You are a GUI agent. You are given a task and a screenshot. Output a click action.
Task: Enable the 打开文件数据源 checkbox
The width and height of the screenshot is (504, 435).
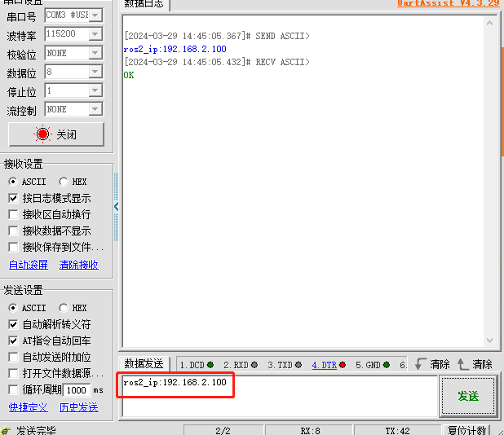[13, 373]
